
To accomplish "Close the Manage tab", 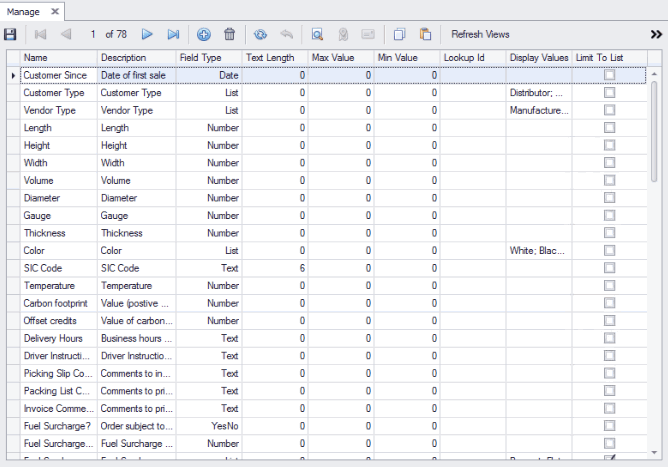I will tap(55, 10).
